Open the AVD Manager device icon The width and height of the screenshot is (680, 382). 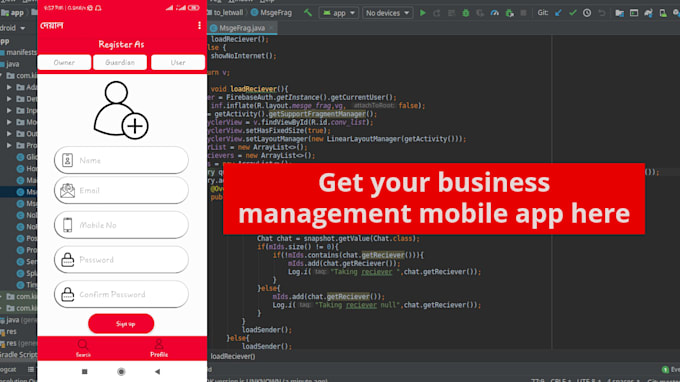pyautogui.click(x=663, y=13)
